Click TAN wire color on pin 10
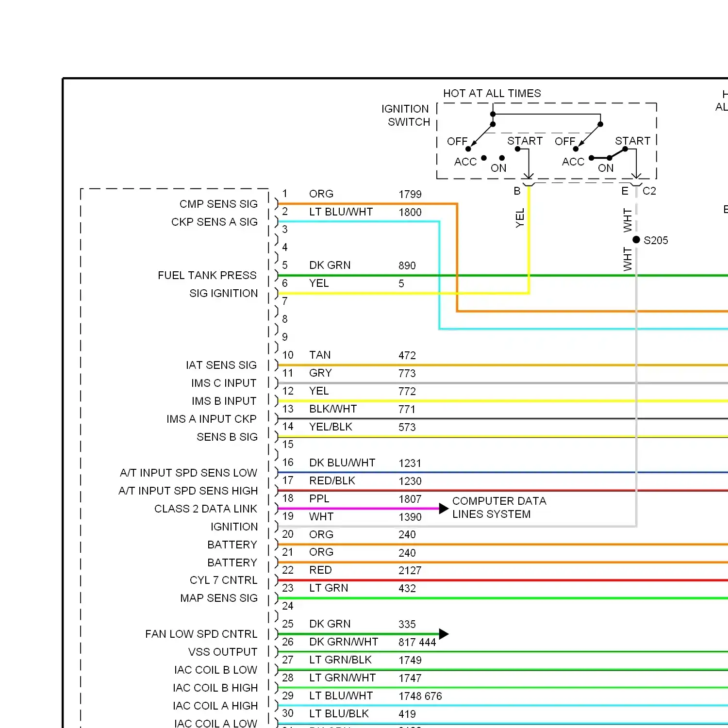Image resolution: width=728 pixels, height=728 pixels. point(320,355)
